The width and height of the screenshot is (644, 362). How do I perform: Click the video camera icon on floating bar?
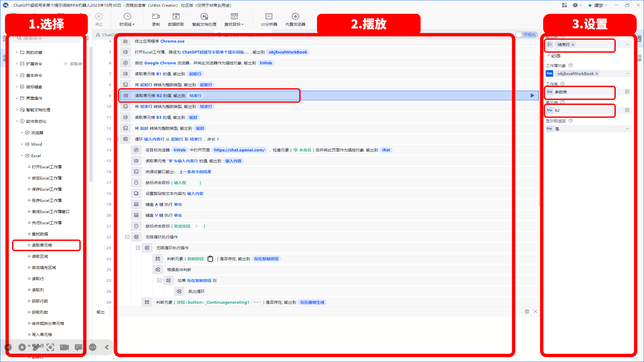[x=64, y=347]
